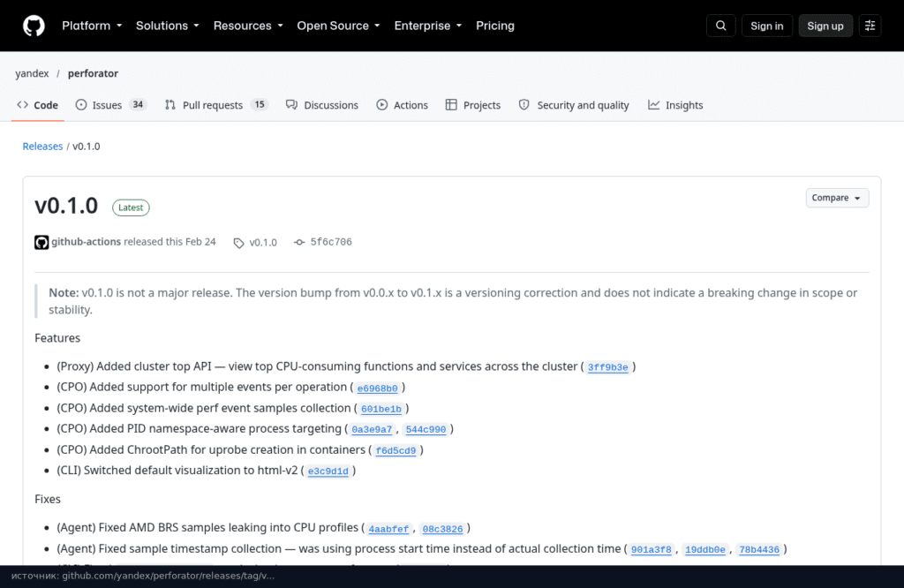Open commit f6d5cd9 link

[x=395, y=450]
